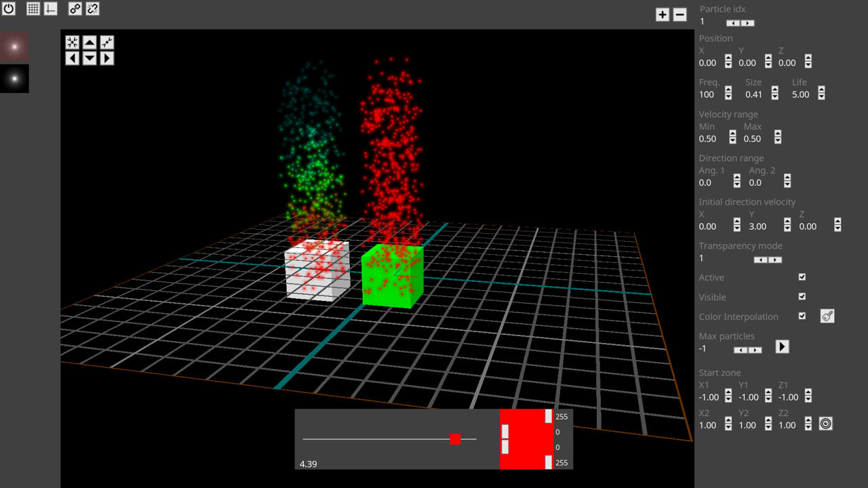Click the camera up arrow button
868x488 pixels.
click(x=90, y=42)
